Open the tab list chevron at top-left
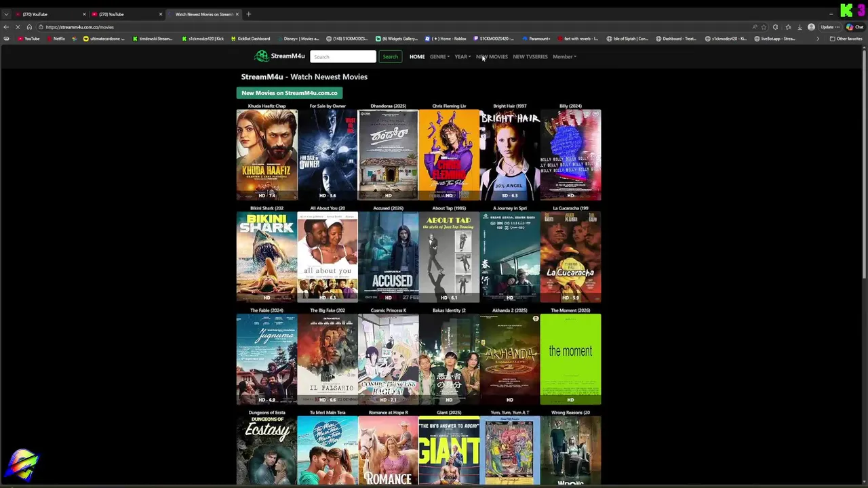This screenshot has width=868, height=488. click(x=6, y=14)
